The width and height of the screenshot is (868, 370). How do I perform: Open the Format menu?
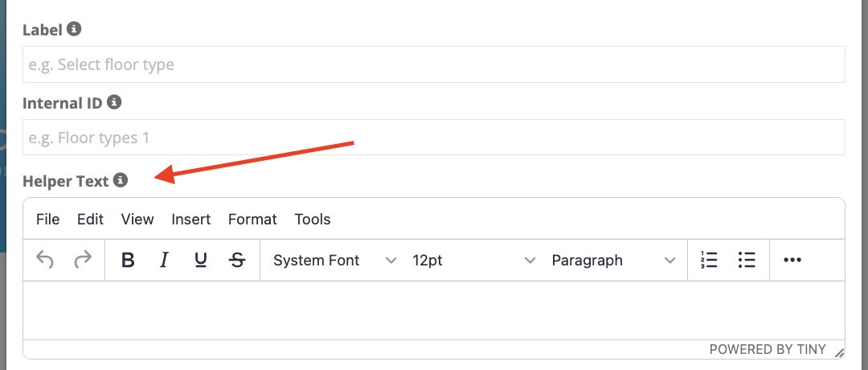(252, 220)
